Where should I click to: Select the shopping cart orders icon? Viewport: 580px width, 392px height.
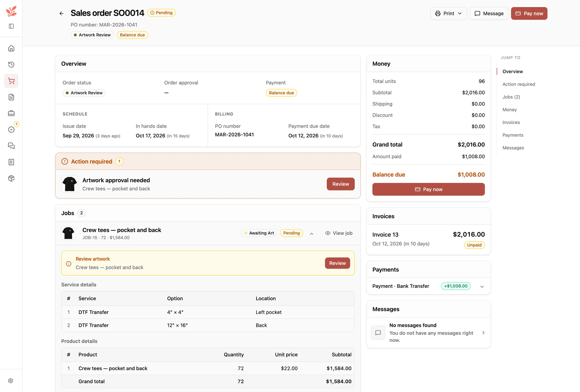pyautogui.click(x=11, y=81)
